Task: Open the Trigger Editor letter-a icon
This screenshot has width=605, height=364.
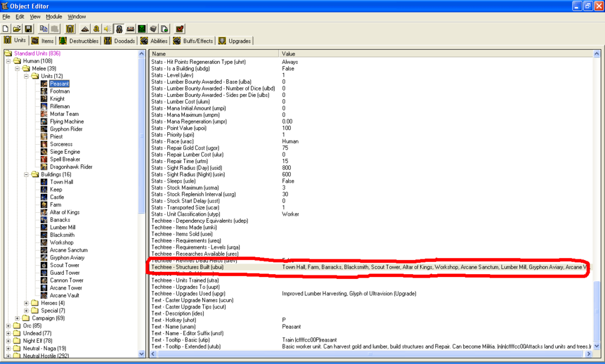Action: pos(96,29)
